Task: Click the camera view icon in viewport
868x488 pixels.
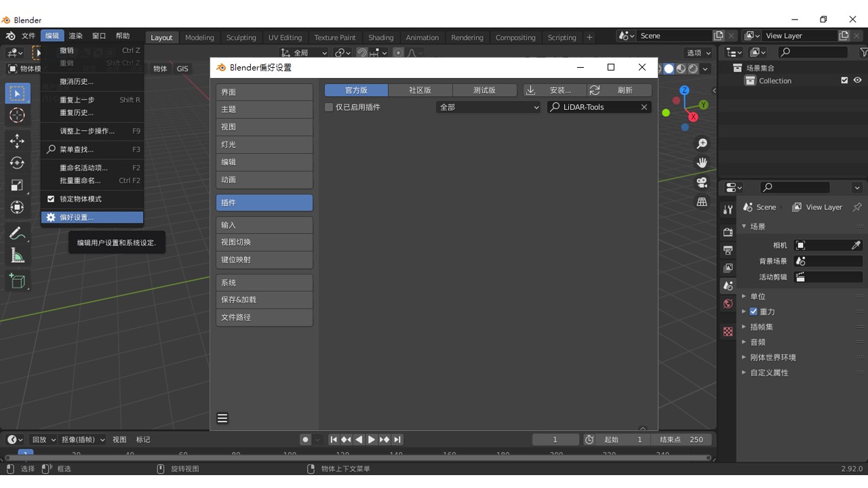Action: pyautogui.click(x=702, y=182)
